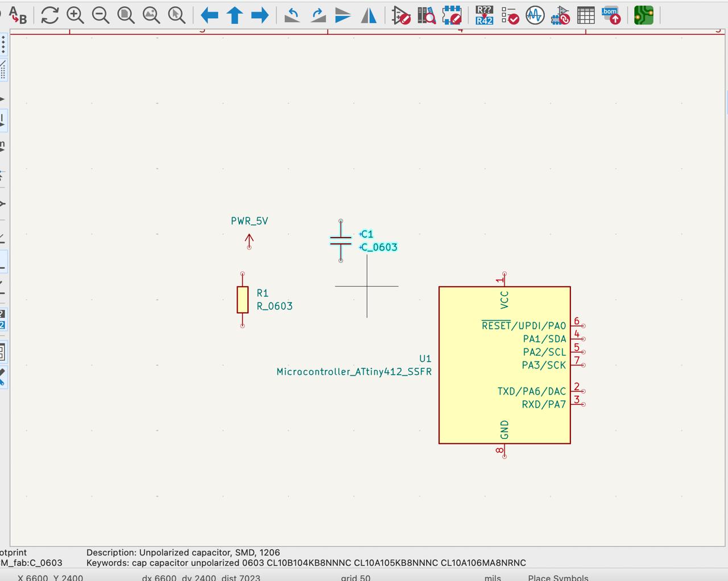Zoom to fit the page

tap(126, 15)
